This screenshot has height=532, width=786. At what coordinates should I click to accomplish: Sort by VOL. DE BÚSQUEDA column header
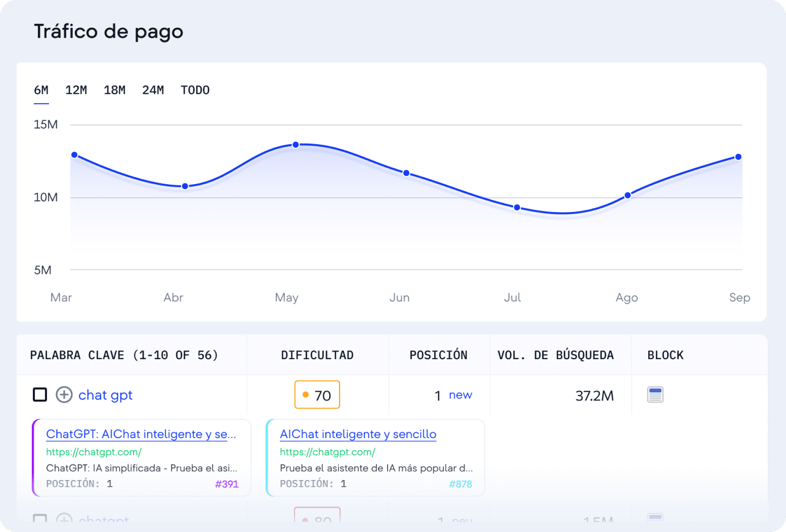556,355
